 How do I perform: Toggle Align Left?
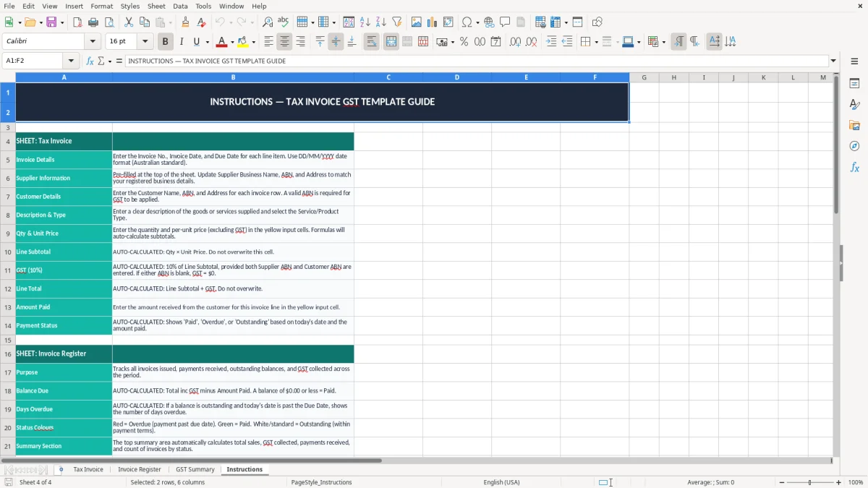[268, 42]
